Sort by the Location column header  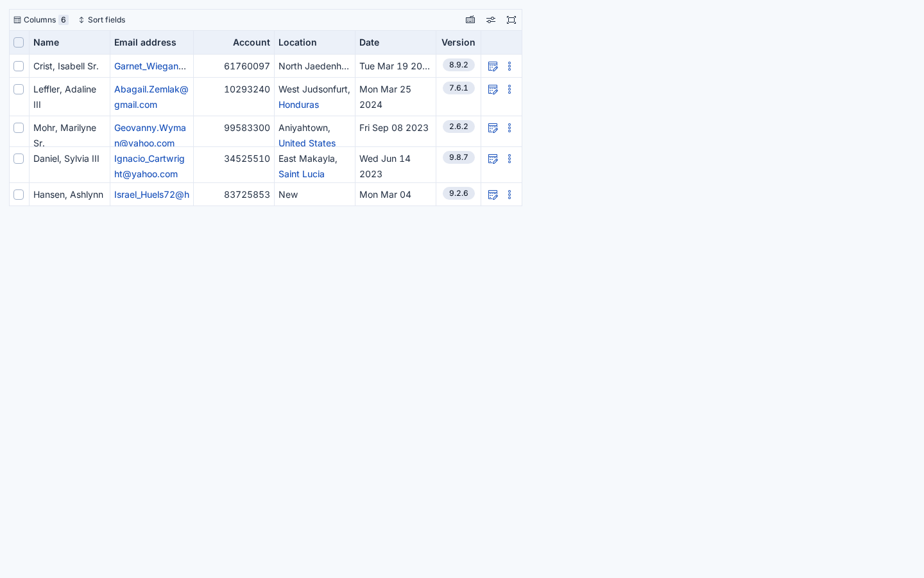point(314,42)
